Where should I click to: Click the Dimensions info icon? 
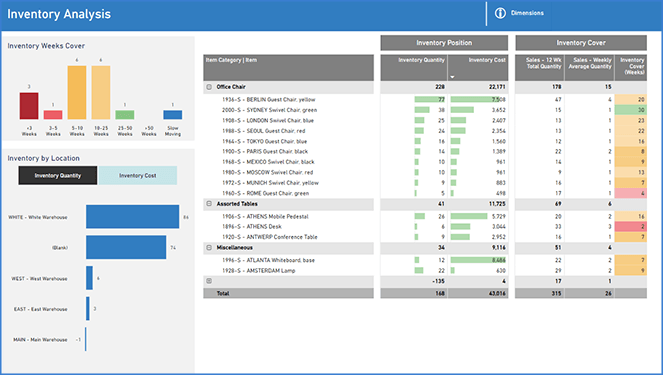point(500,13)
